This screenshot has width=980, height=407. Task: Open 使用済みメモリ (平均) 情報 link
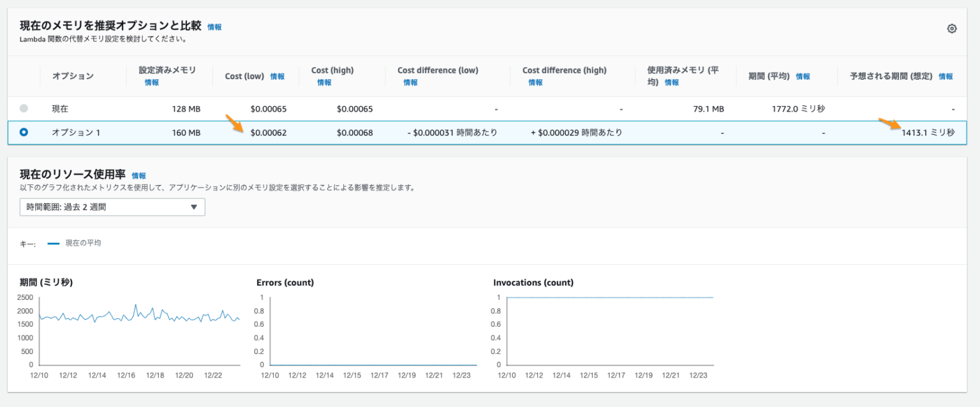click(x=672, y=82)
